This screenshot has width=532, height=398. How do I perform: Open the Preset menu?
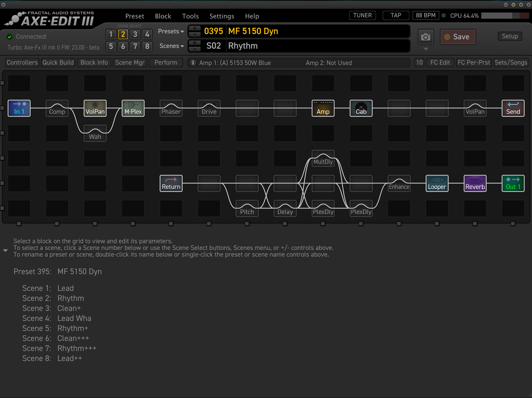[x=135, y=16]
